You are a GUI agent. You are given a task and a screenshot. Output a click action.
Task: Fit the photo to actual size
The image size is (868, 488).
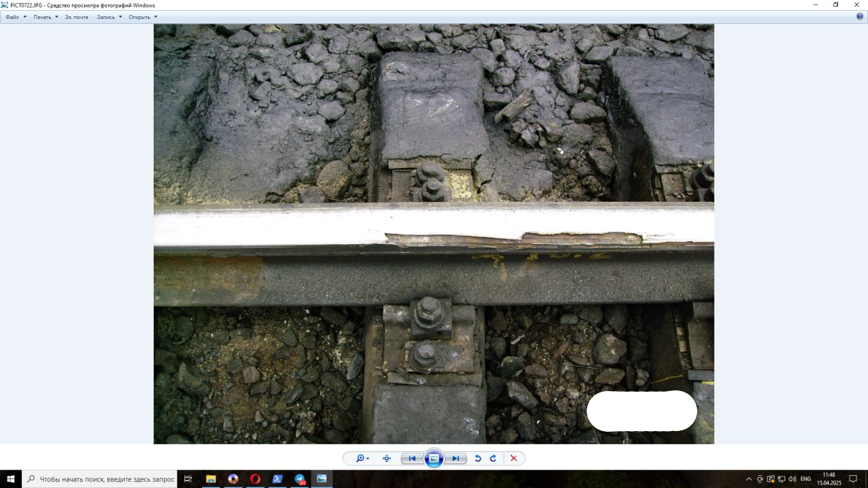pos(387,459)
